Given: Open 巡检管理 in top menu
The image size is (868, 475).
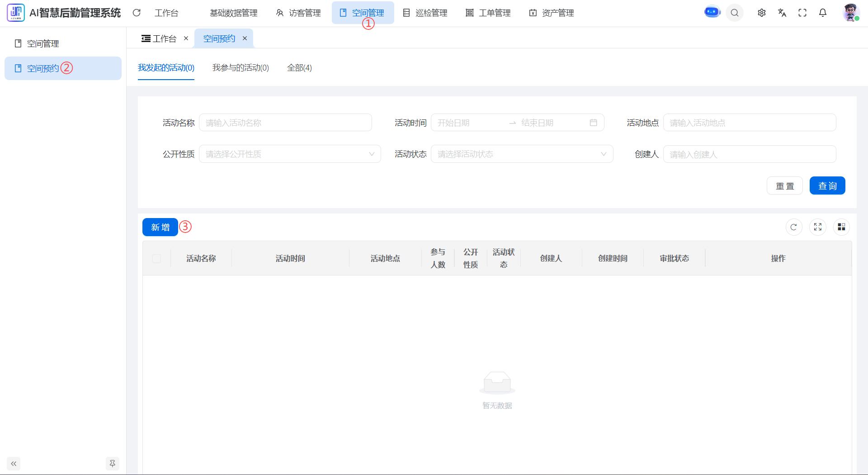Looking at the screenshot, I should [425, 13].
